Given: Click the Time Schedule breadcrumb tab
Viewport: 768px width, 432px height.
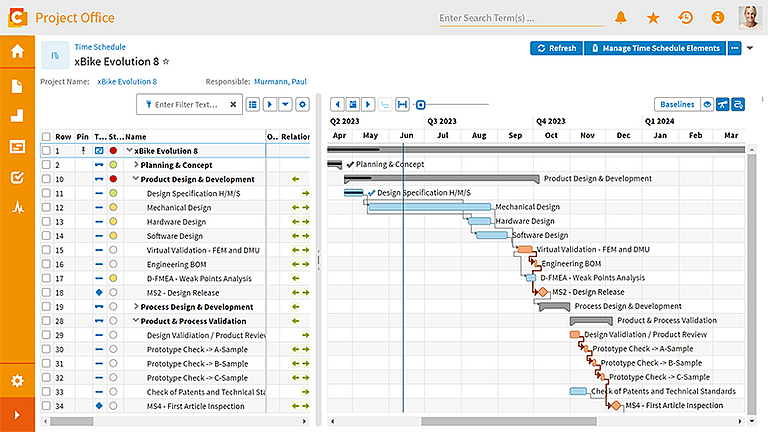Looking at the screenshot, I should tap(100, 47).
